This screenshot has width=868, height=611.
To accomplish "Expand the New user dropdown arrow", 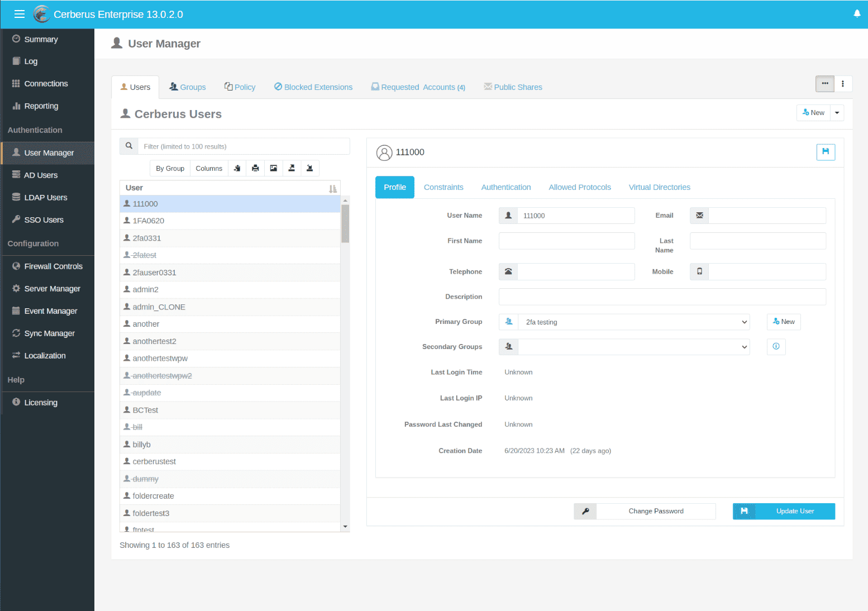I will [837, 113].
